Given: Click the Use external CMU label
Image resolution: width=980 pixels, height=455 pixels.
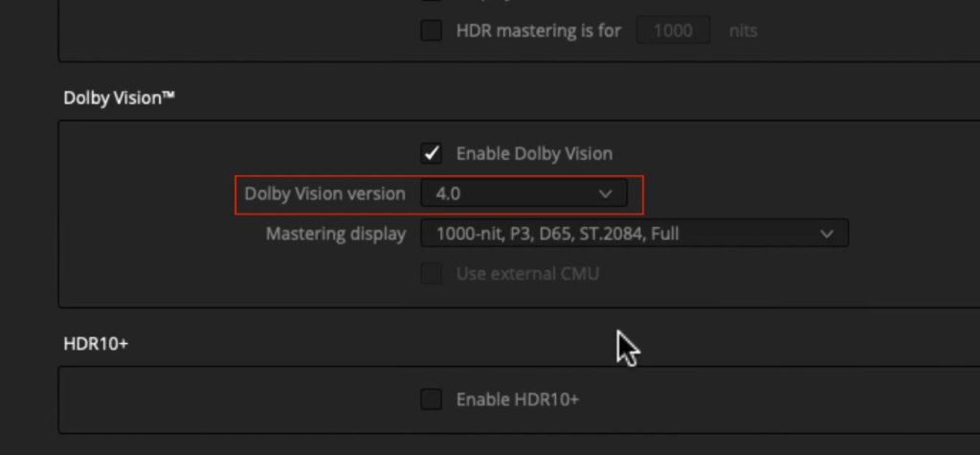Looking at the screenshot, I should [x=527, y=274].
